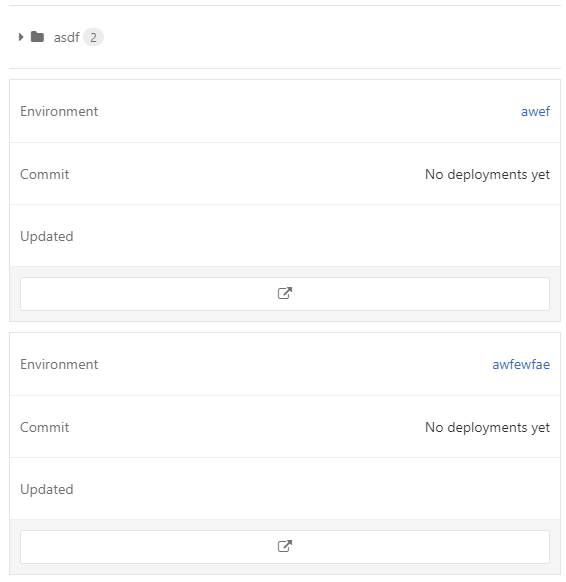The height and width of the screenshot is (582, 566).
Task: Click the asdf folder icon
Action: point(37,37)
